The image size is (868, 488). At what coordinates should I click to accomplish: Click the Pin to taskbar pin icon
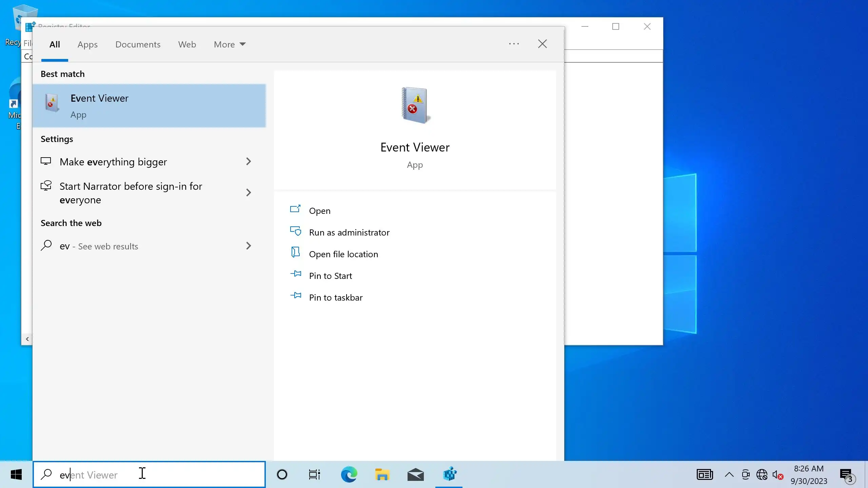(x=296, y=296)
